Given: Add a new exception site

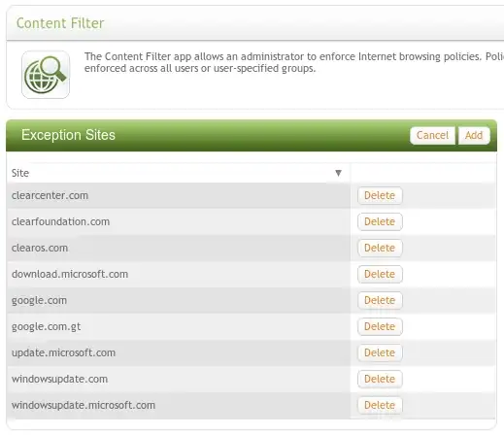Looking at the screenshot, I should click(474, 135).
